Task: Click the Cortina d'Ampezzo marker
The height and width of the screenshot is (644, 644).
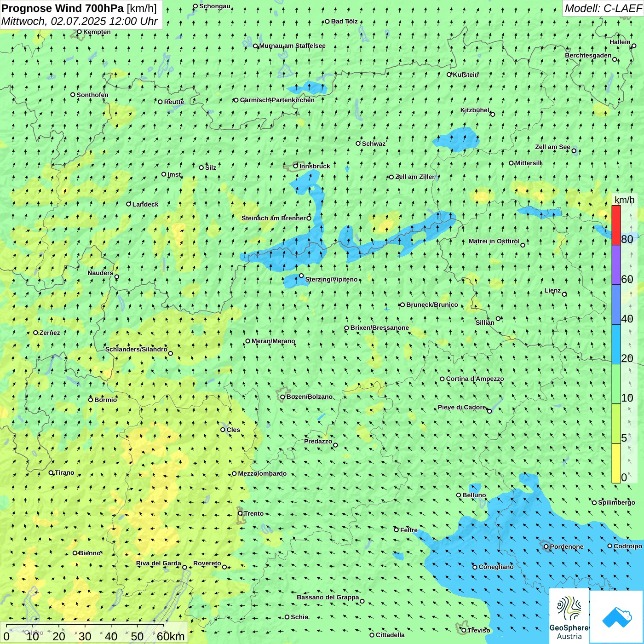Action: coord(442,379)
